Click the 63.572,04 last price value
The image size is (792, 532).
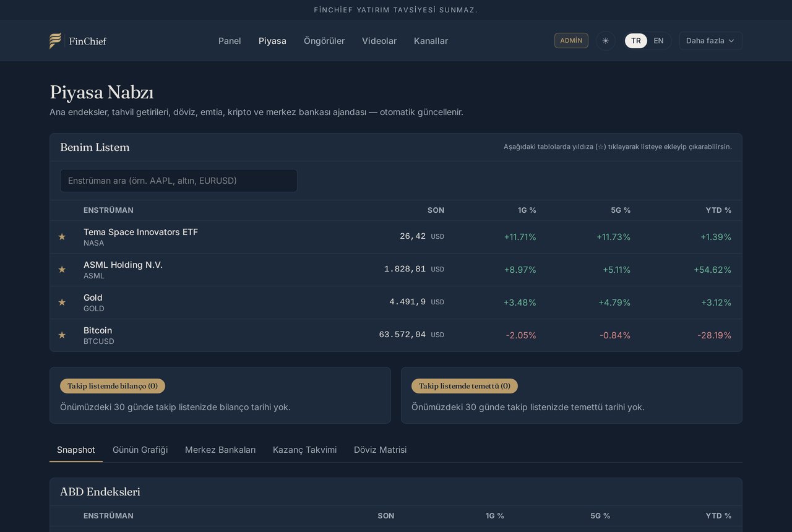click(402, 335)
